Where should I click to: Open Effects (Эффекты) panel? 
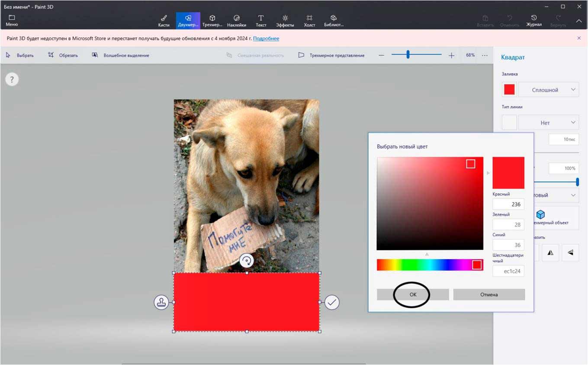coord(285,21)
